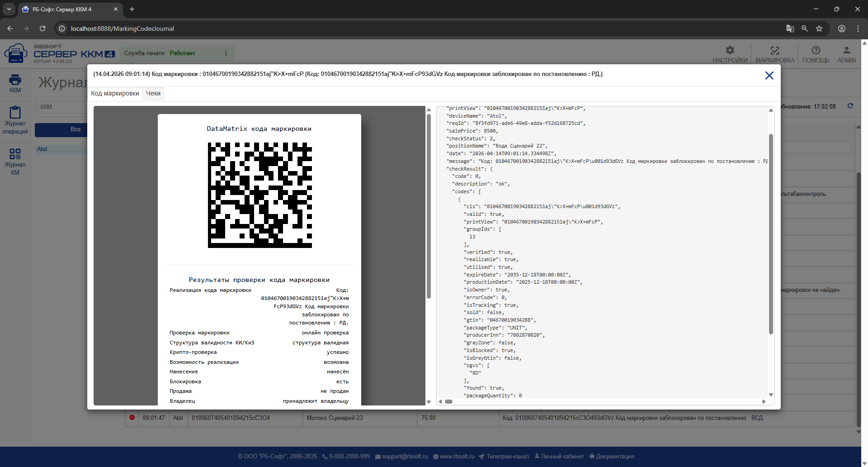This screenshot has width=868, height=467.
Task: Focus the ККМ search field
Action: 62,107
